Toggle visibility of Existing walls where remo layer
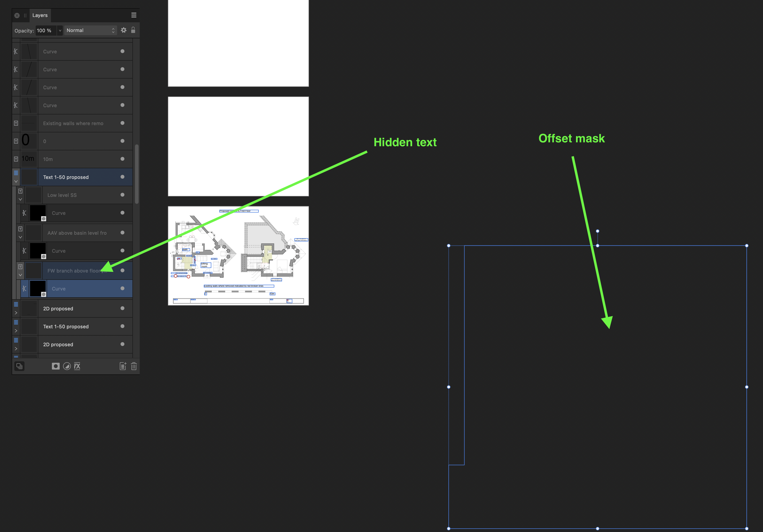 point(122,123)
